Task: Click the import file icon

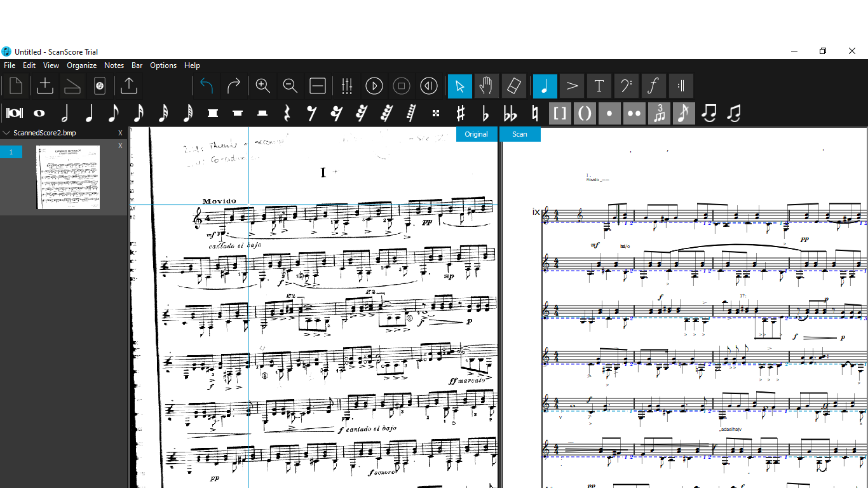Action: pos(45,86)
